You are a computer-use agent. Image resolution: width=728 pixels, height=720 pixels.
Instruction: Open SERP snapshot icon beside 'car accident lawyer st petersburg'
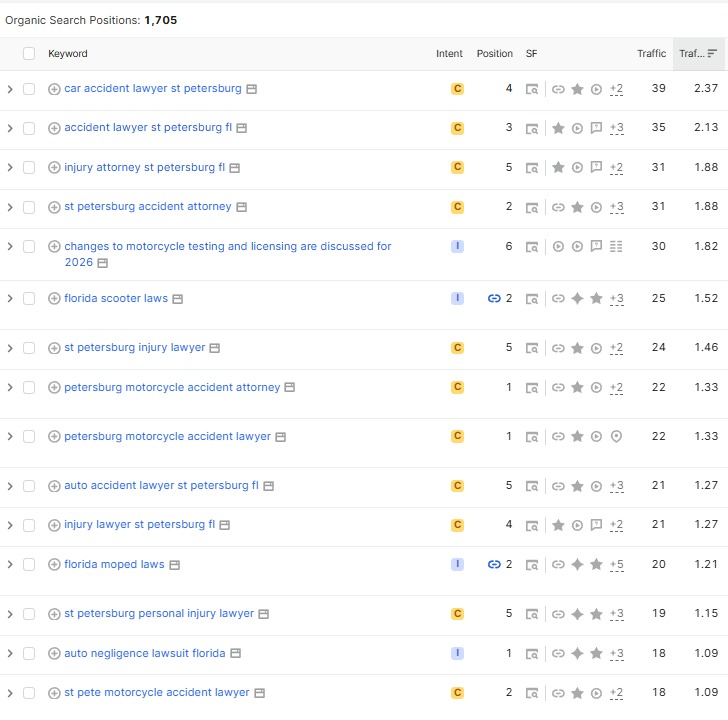click(x=251, y=89)
